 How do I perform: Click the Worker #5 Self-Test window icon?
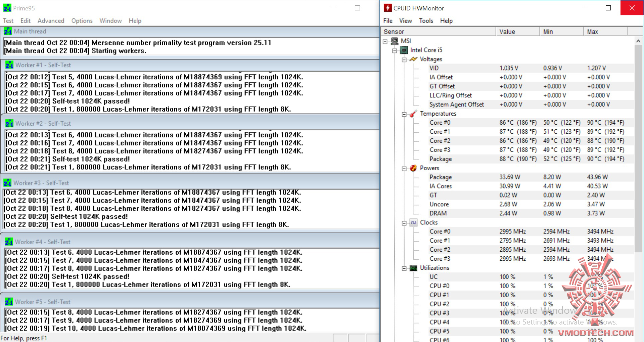[x=9, y=302]
